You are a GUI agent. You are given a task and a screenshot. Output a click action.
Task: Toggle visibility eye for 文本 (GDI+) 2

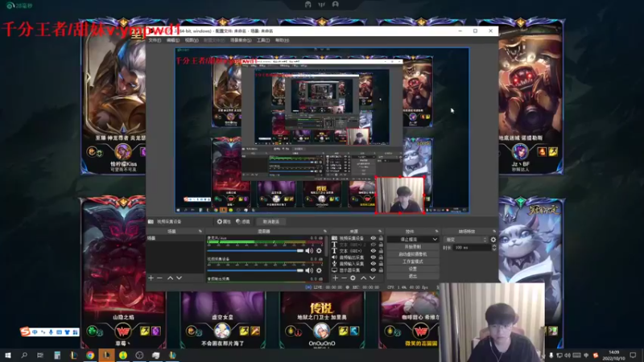374,245
